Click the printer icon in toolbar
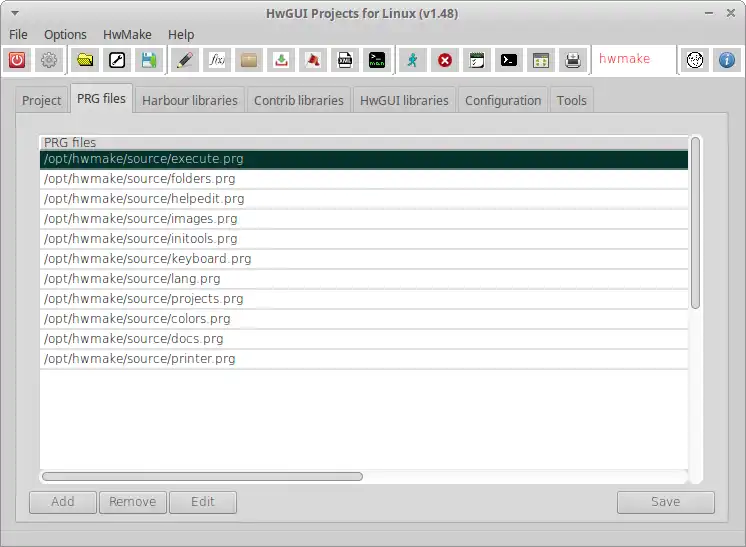 click(573, 60)
